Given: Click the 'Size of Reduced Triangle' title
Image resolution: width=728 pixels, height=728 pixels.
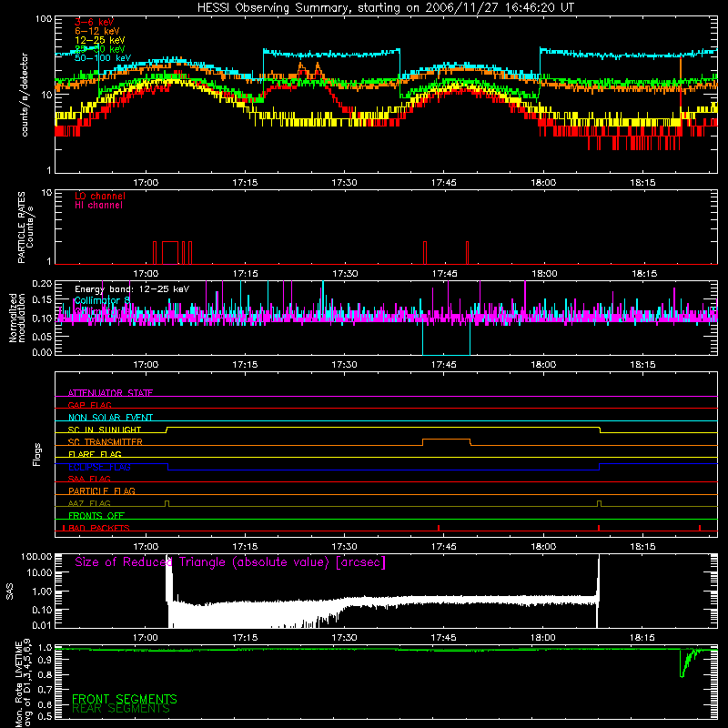Looking at the screenshot, I should (230, 562).
